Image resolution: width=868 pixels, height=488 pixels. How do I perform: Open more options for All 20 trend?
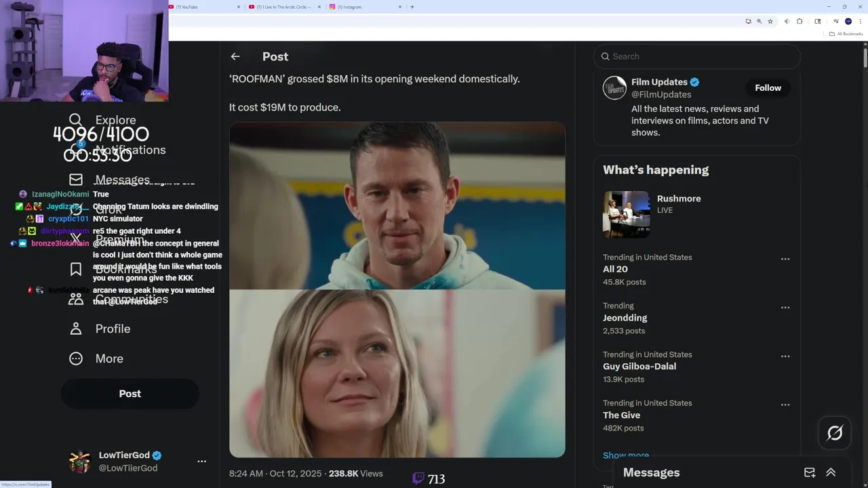point(785,259)
